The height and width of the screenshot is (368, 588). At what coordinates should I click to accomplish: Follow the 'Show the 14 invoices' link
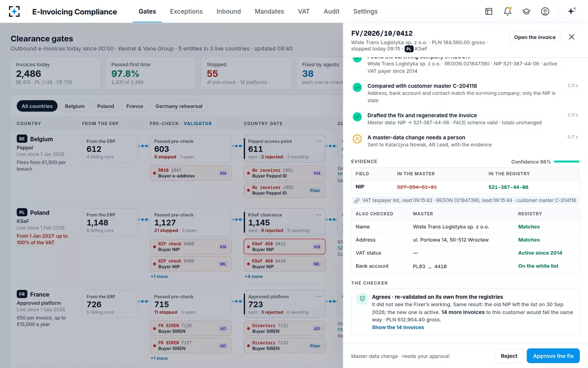point(398,327)
